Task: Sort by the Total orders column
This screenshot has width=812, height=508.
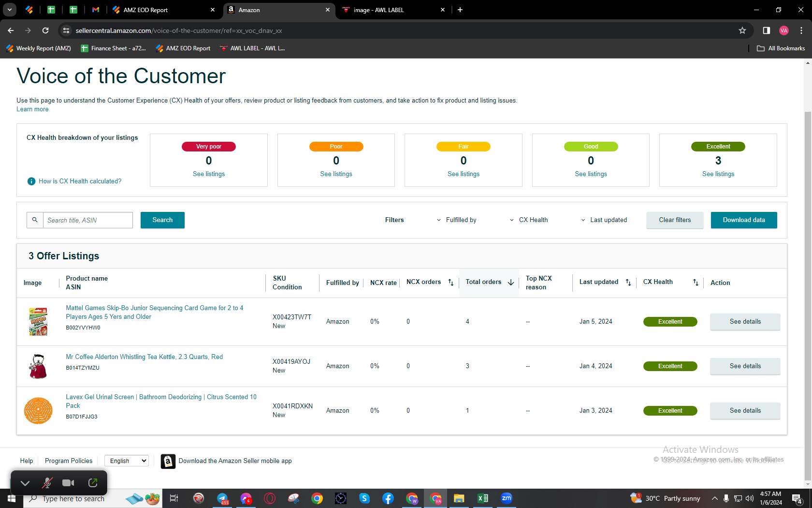Action: pyautogui.click(x=510, y=282)
